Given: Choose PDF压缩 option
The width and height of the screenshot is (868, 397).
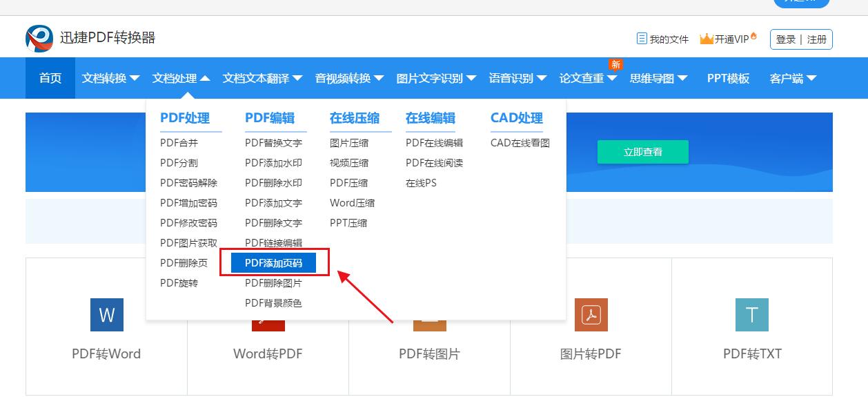Looking at the screenshot, I should pos(349,183).
